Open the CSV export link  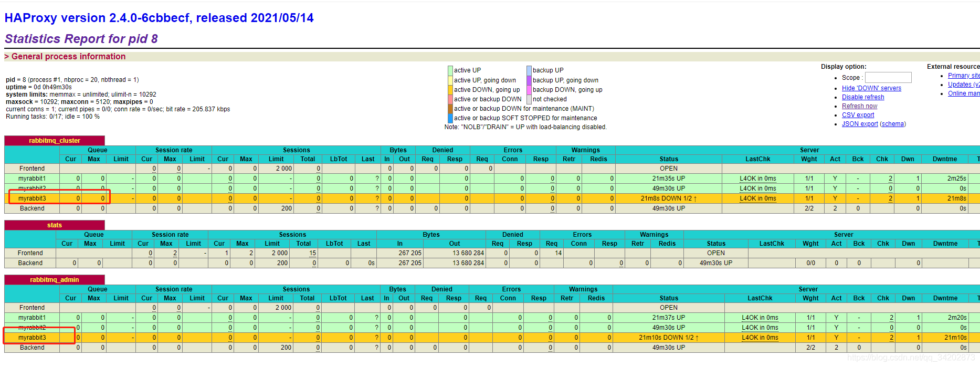tap(858, 115)
